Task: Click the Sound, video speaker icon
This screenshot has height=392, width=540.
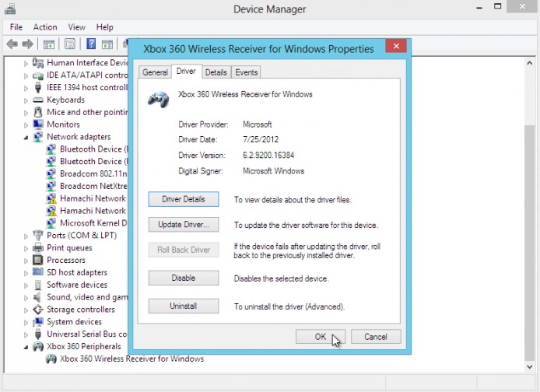Action: click(37, 297)
